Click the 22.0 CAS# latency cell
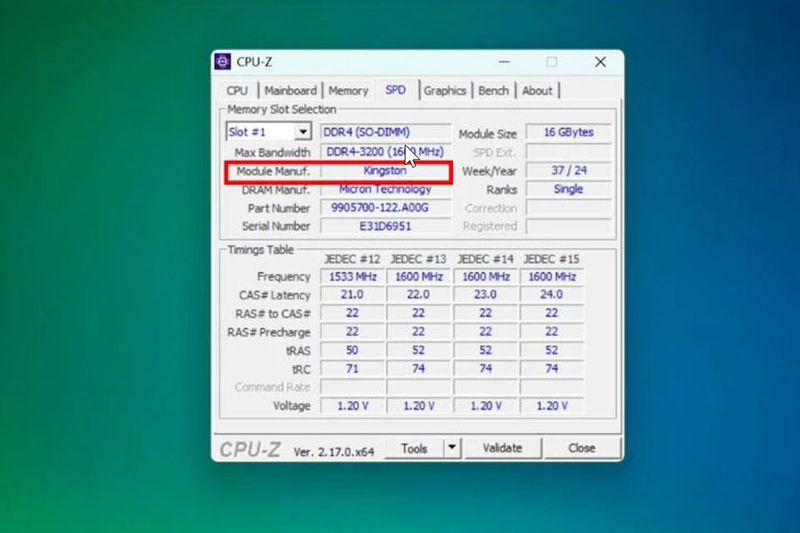Viewport: 800px width, 533px height. (x=418, y=295)
